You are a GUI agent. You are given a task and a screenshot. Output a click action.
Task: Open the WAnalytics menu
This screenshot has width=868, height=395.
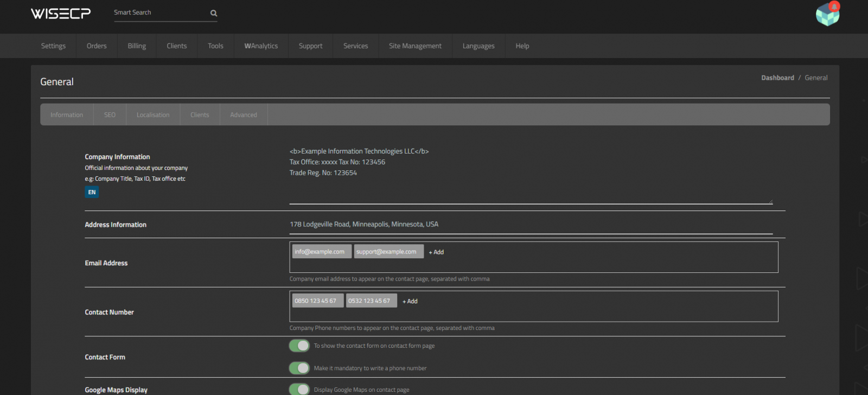click(261, 46)
